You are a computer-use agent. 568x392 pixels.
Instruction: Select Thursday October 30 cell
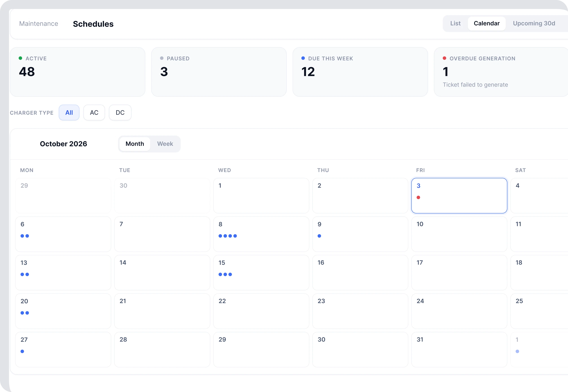pos(360,350)
